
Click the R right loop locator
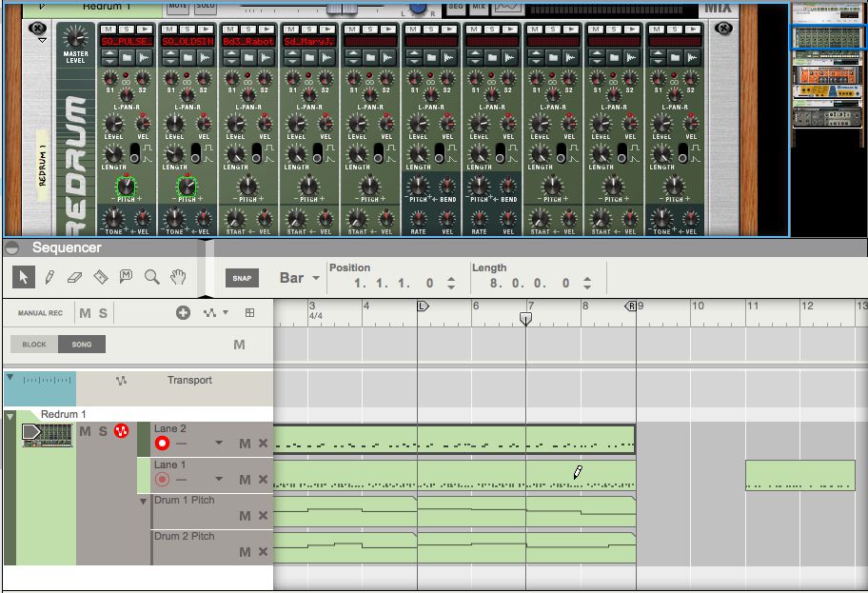pyautogui.click(x=630, y=306)
